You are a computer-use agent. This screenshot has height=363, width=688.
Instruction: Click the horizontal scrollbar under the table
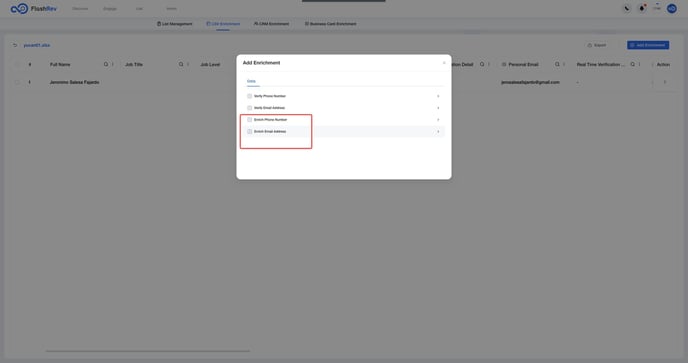click(x=148, y=351)
